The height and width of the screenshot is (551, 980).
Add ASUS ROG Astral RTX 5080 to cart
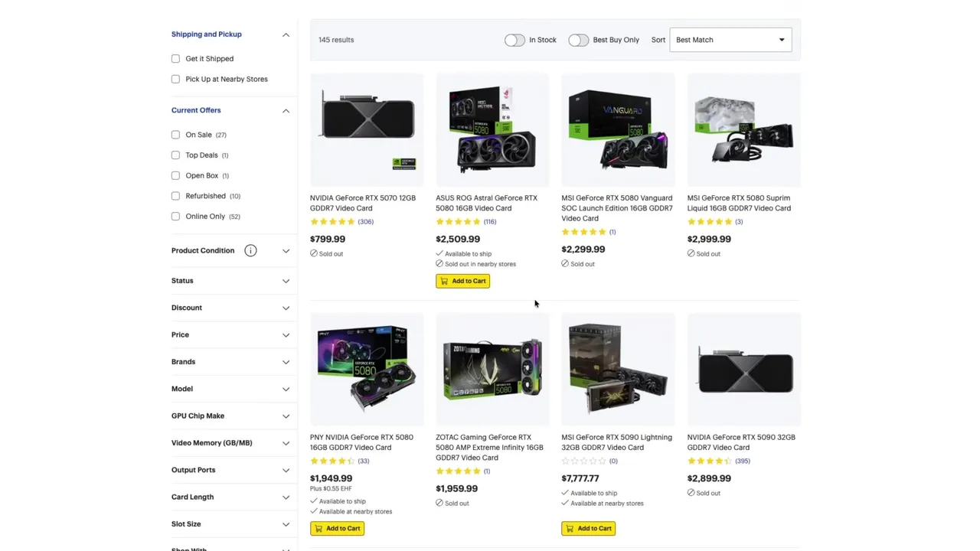(x=462, y=281)
